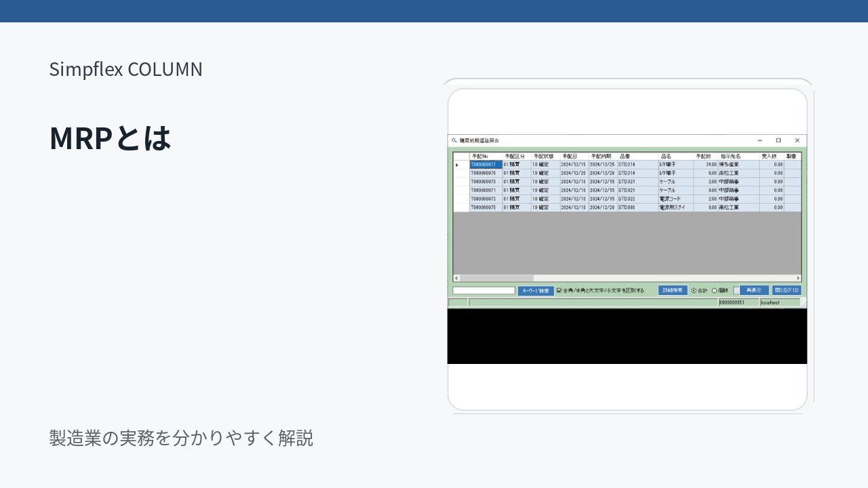Click the localhost status bar entry
The width and height of the screenshot is (868, 488).
click(x=779, y=302)
